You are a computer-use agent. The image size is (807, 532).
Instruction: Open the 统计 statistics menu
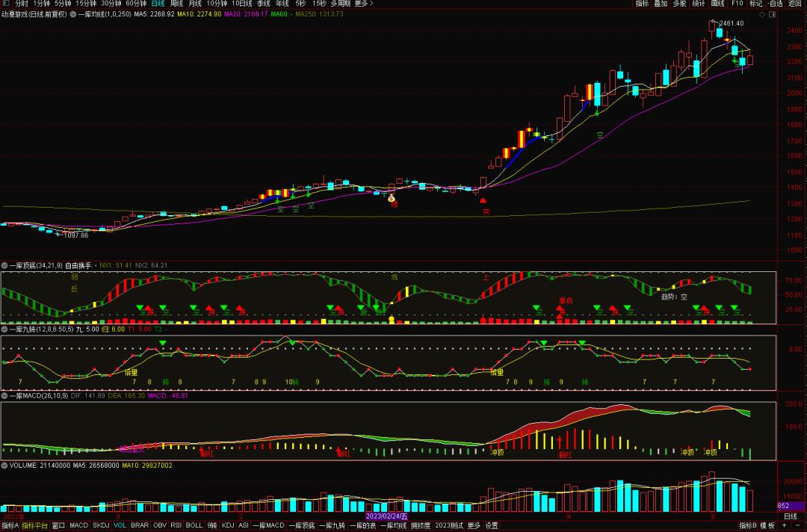coord(699,3)
